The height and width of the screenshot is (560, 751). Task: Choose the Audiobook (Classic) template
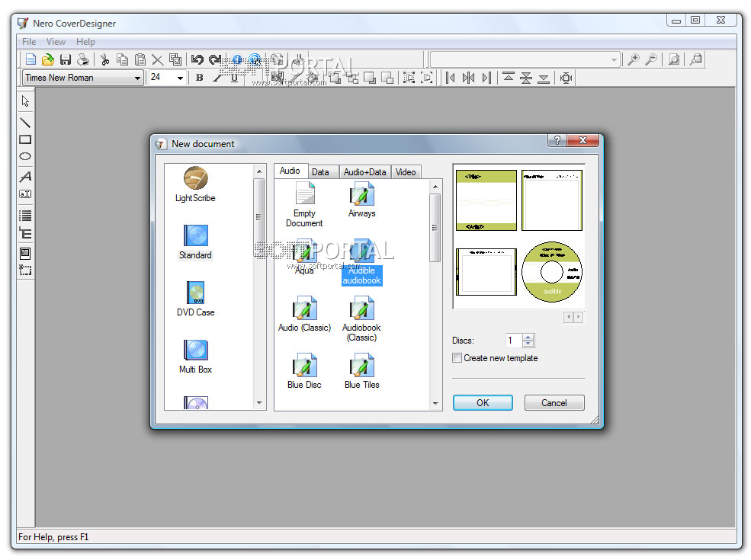click(x=361, y=319)
